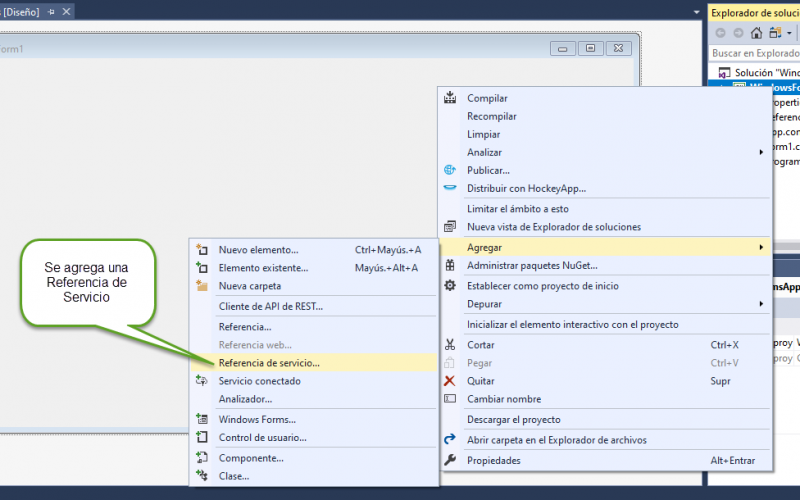Click the Compilar build icon
This screenshot has width=800, height=500.
(x=450, y=98)
